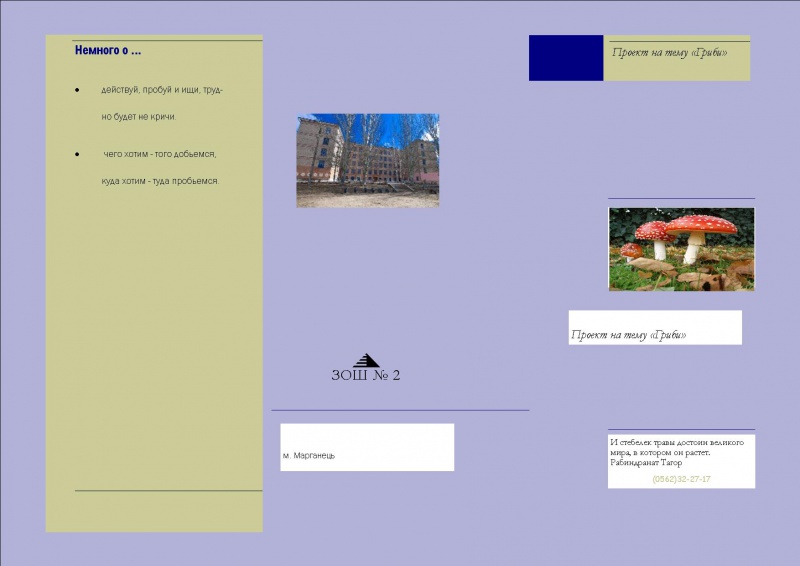Click the second bullet 'чего хотим - того добьемся'
This screenshot has height=566, width=800.
tap(160, 154)
